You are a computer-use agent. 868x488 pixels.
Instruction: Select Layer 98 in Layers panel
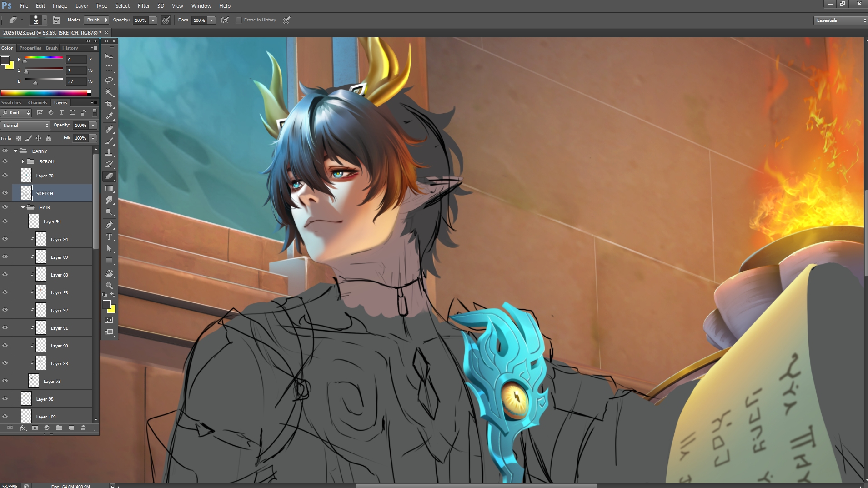coord(45,399)
